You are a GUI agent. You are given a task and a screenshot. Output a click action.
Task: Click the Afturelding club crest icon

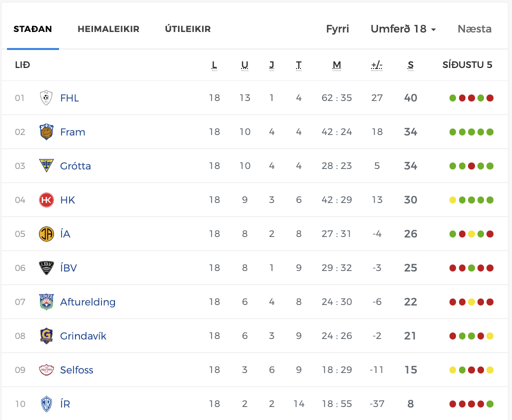coord(46,302)
